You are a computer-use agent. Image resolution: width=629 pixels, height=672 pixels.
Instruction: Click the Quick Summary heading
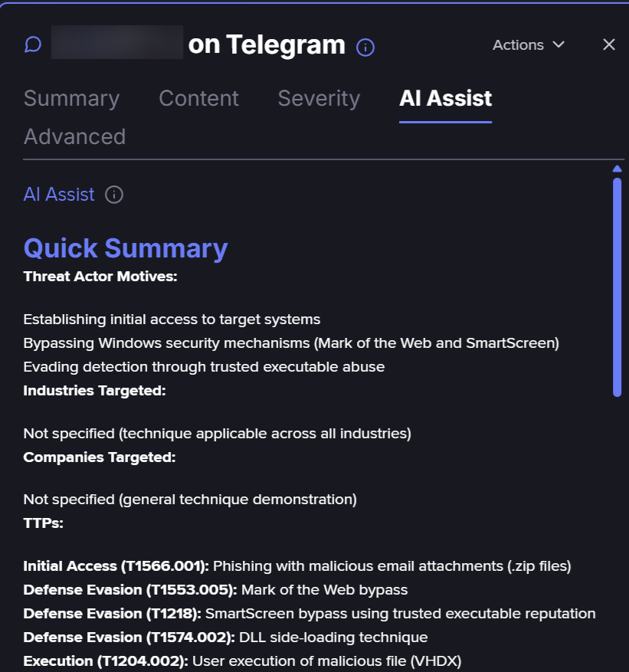tap(126, 248)
